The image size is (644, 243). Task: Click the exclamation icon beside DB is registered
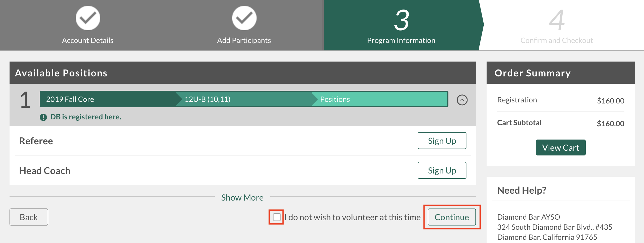[43, 117]
